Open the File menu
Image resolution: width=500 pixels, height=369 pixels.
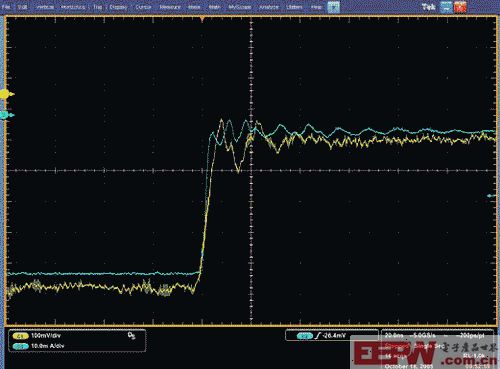click(x=6, y=7)
